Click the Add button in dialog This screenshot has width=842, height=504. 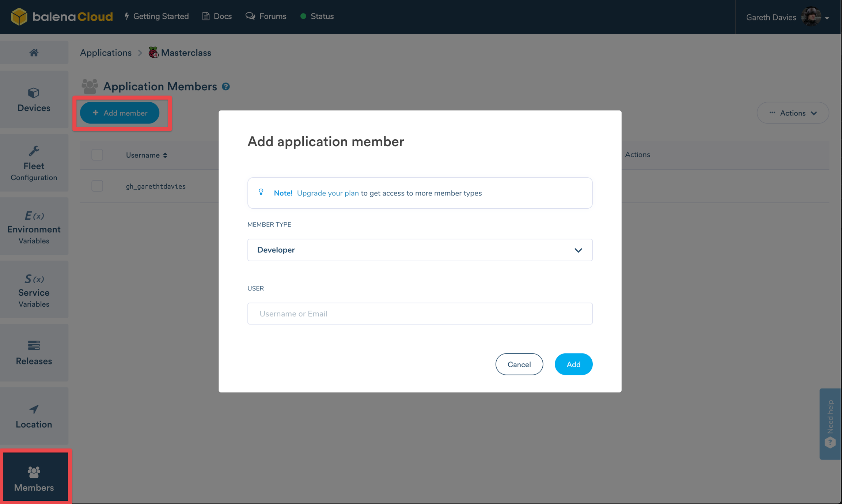tap(573, 364)
